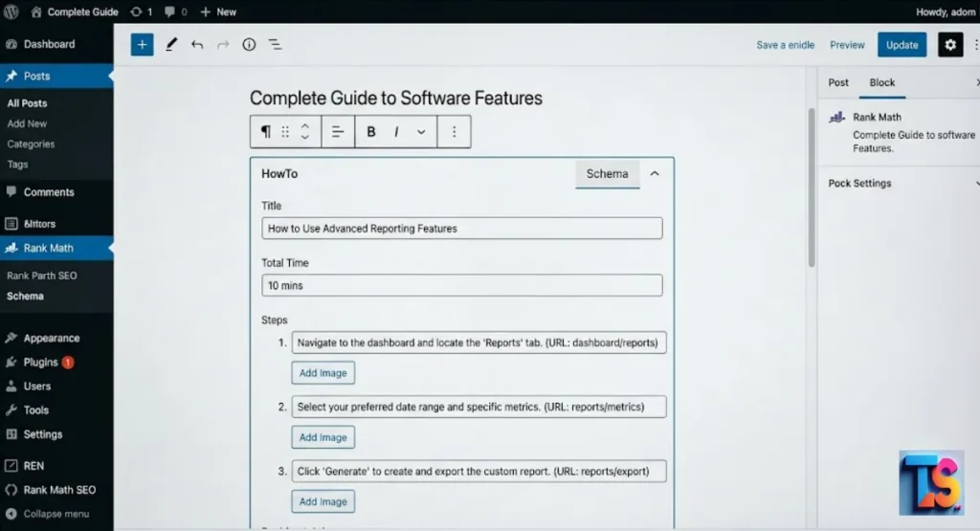Open the more formatting dropdown chevron
The width and height of the screenshot is (980, 531).
coord(421,132)
